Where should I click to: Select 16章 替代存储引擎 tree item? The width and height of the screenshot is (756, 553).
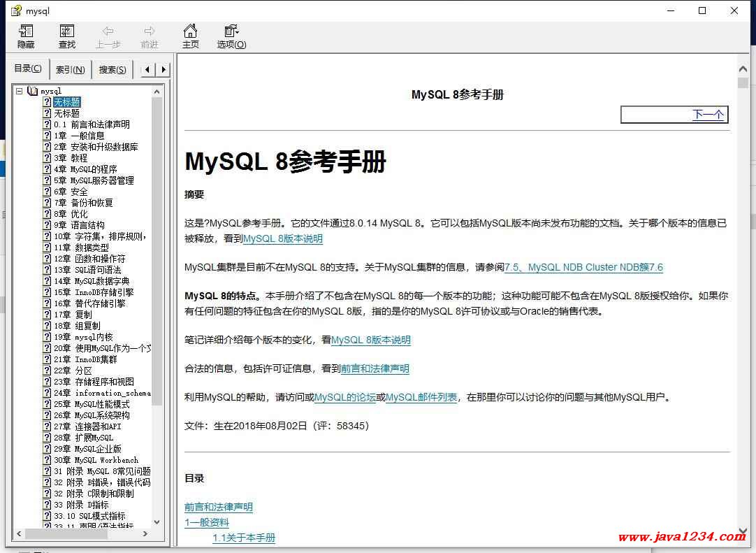(x=89, y=303)
